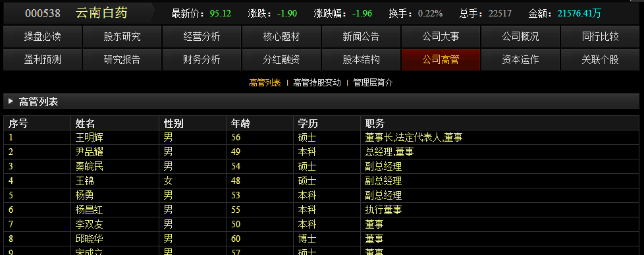Click the age 55 of 杨昌红
The height and width of the screenshot is (255, 644).
(236, 210)
